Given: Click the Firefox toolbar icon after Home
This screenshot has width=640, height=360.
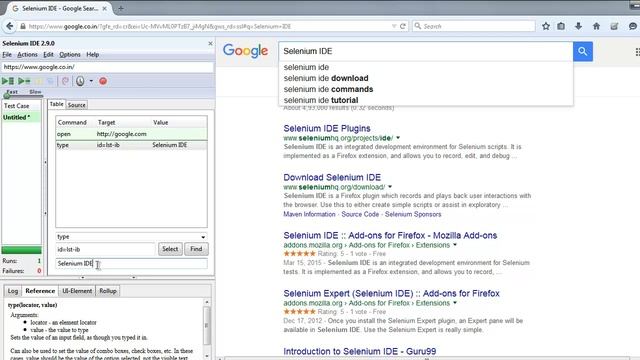Looking at the screenshot, I should click(x=614, y=26).
